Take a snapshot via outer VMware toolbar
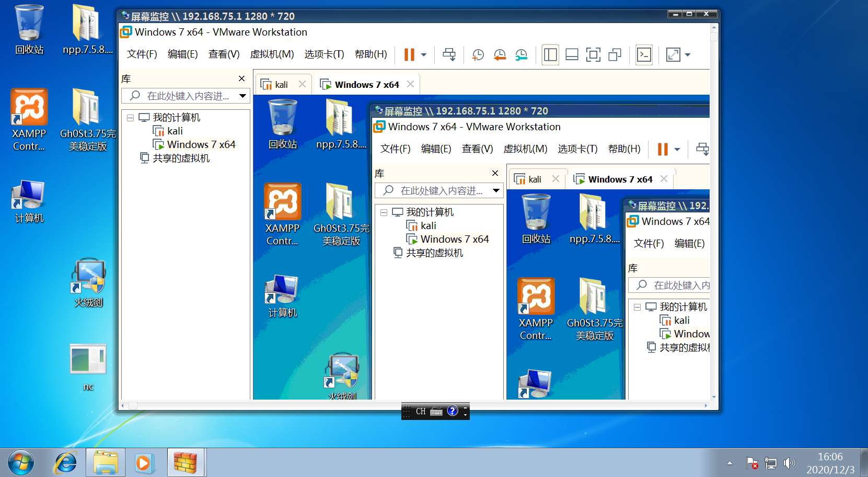The height and width of the screenshot is (477, 868). pyautogui.click(x=478, y=54)
